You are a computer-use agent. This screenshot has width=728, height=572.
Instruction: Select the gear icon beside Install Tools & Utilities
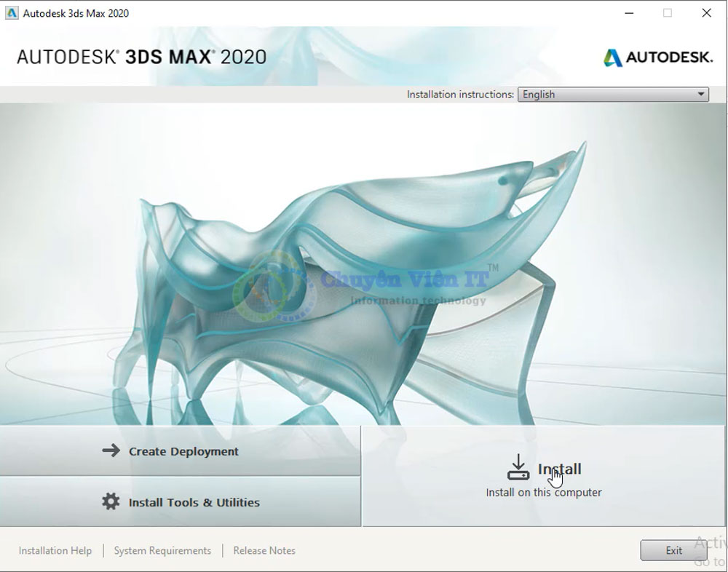point(111,502)
